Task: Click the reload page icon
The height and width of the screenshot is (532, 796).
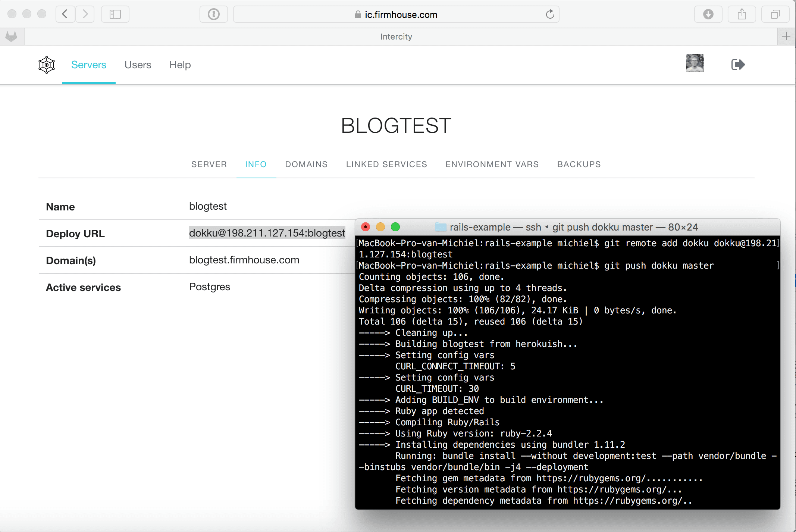Action: (x=550, y=15)
